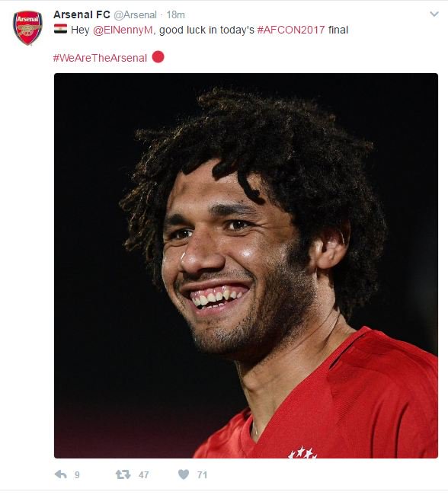Open the @Arsenal handle link
The height and width of the screenshot is (495, 448).
coord(135,14)
